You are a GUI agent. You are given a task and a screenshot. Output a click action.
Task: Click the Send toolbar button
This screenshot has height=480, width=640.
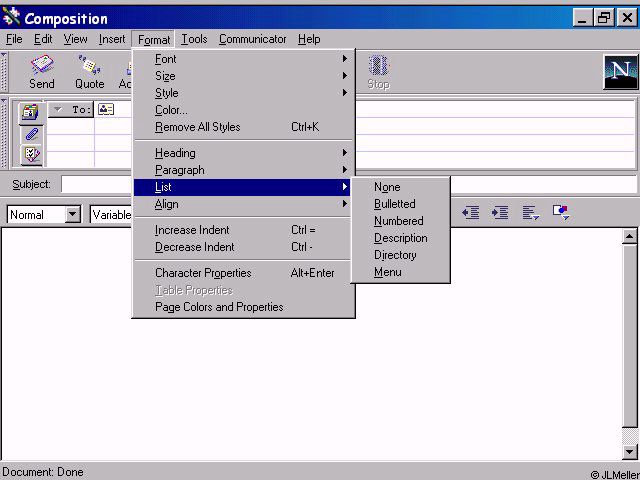pos(42,72)
